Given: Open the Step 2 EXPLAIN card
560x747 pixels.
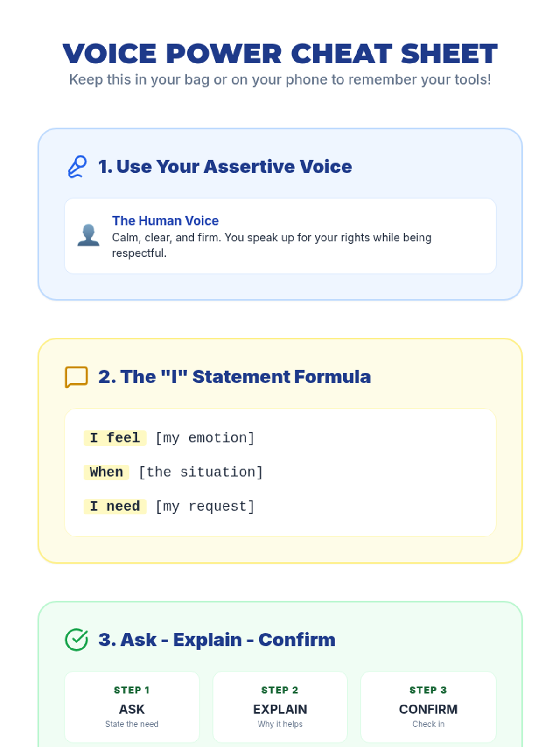Looking at the screenshot, I should click(280, 707).
